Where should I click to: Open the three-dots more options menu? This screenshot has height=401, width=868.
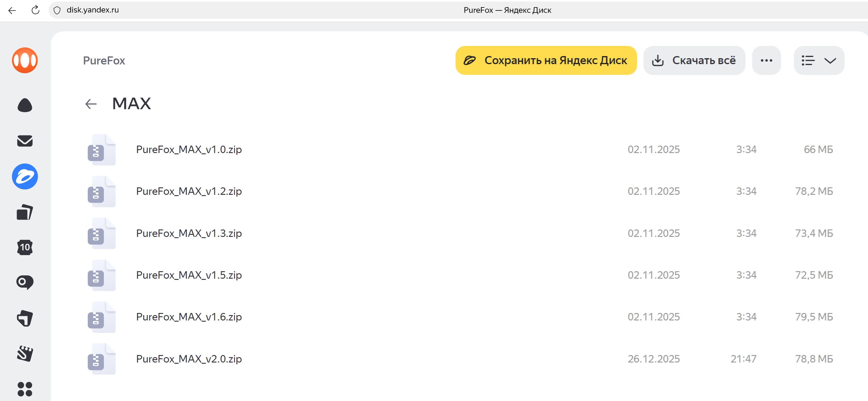(766, 61)
